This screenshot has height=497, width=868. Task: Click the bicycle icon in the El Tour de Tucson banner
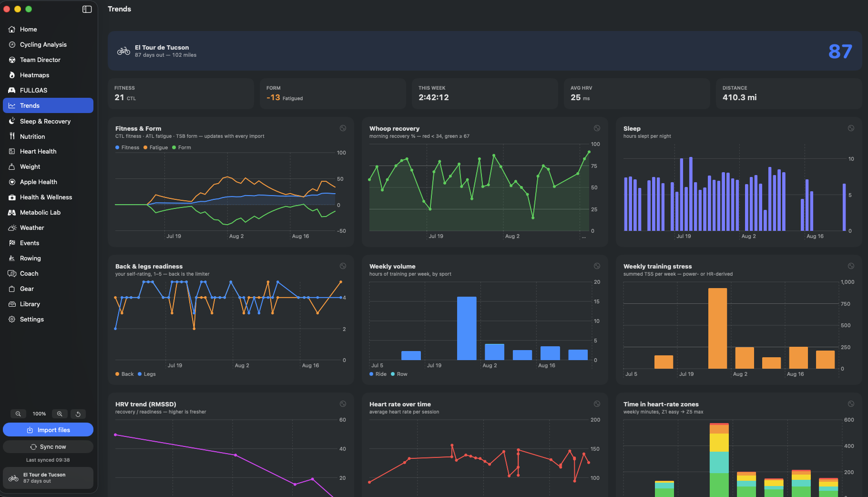(123, 51)
